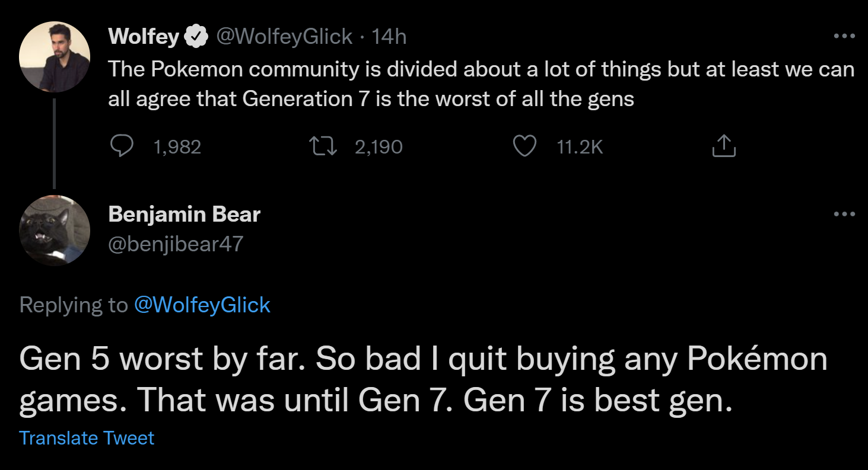Click the reply icon on Wolfey's tweet
This screenshot has height=470, width=868.
click(x=123, y=146)
